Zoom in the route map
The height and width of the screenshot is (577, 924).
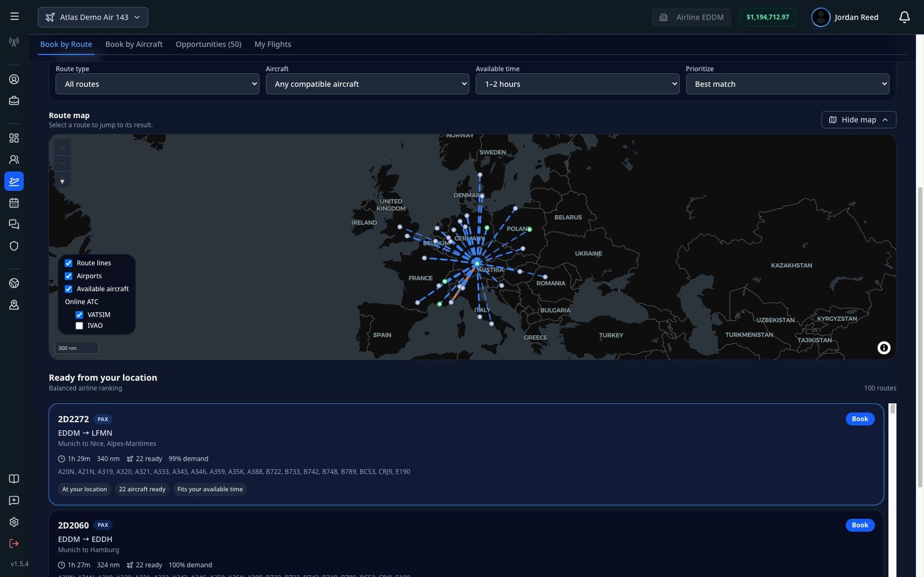coord(62,147)
